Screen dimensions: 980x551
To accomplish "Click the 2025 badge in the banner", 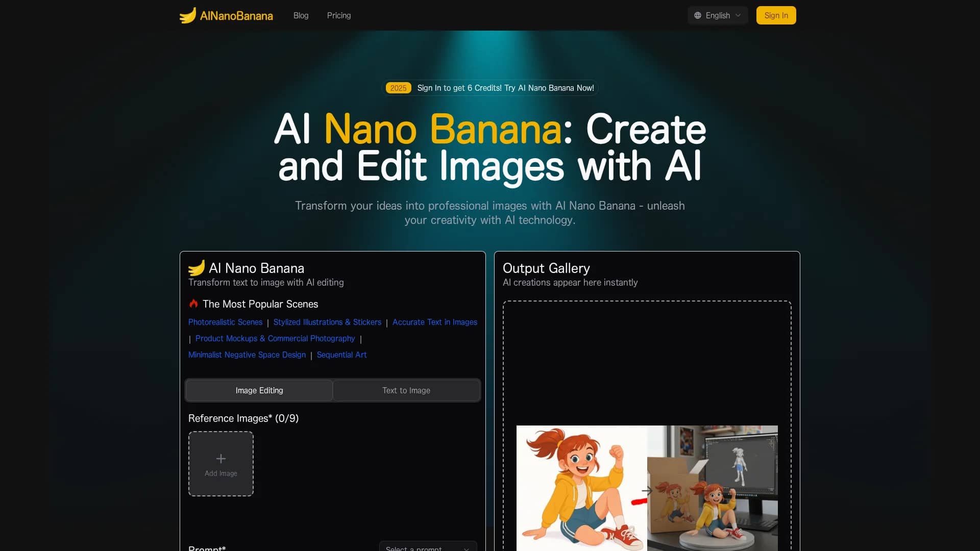I will tap(398, 88).
